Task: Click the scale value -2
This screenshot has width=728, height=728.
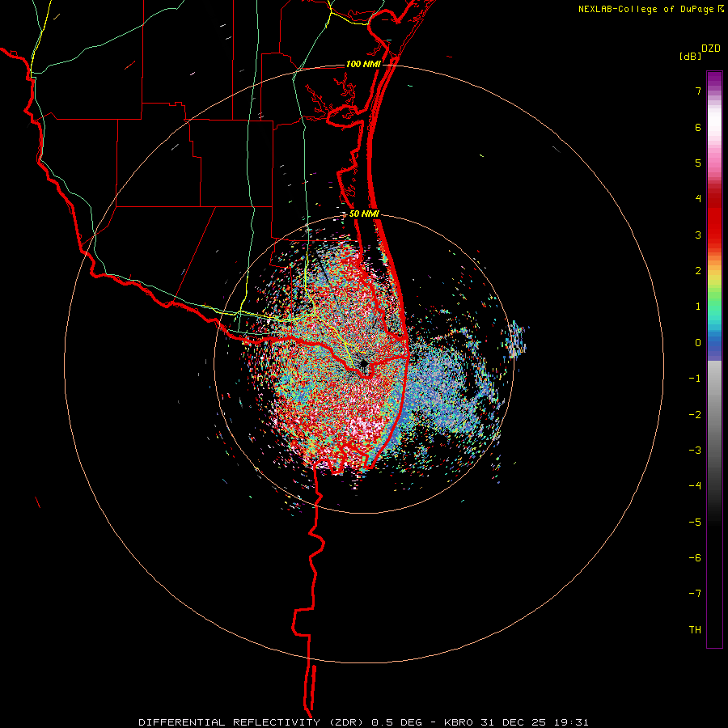Action: coord(695,415)
